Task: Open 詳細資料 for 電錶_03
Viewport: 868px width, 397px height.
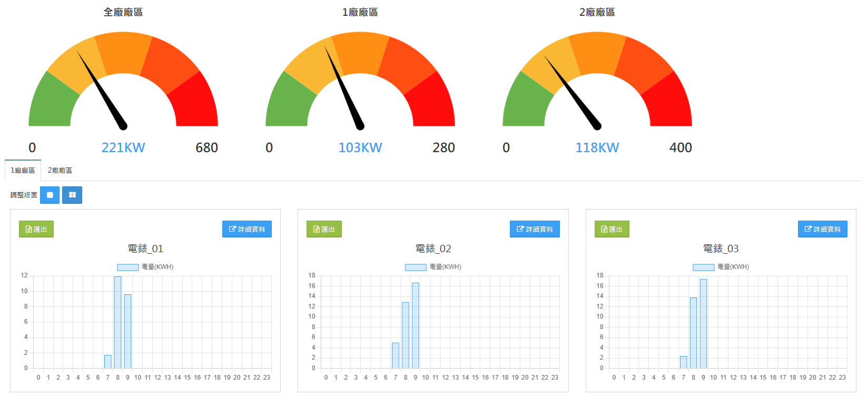Action: tap(823, 229)
